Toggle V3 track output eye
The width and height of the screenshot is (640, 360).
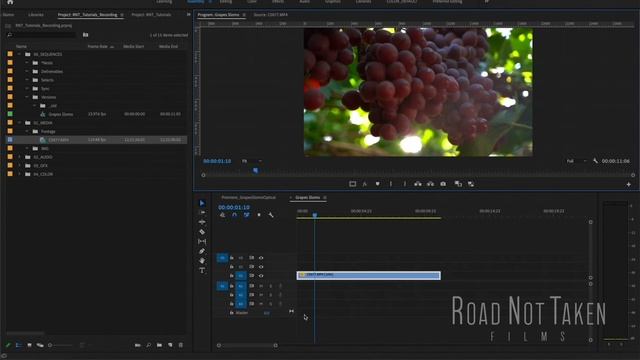(261, 258)
